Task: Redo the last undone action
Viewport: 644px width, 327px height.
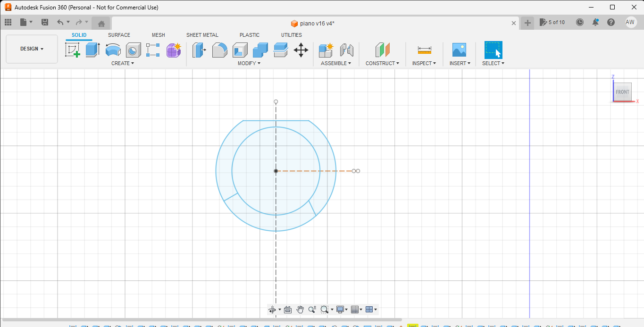Action: [x=79, y=22]
